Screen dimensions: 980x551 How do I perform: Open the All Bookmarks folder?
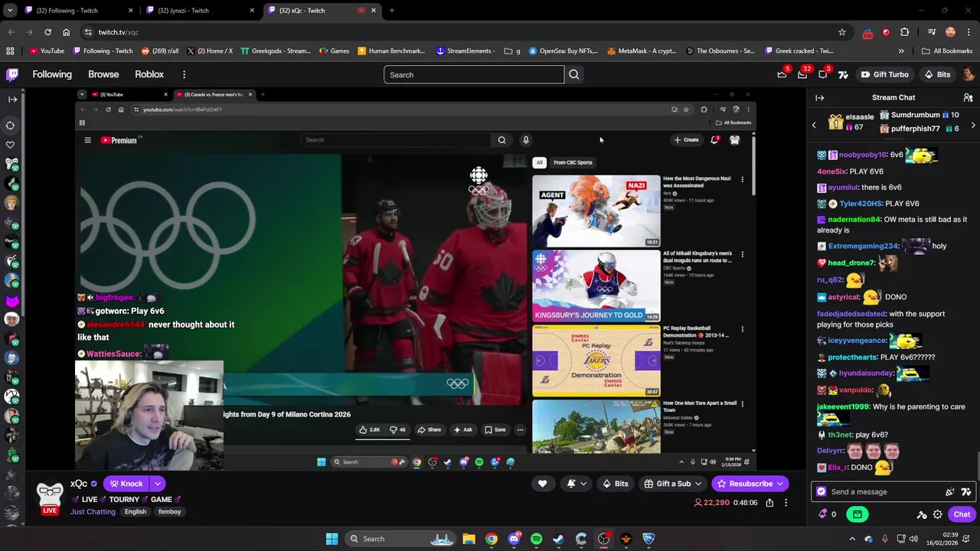[947, 51]
